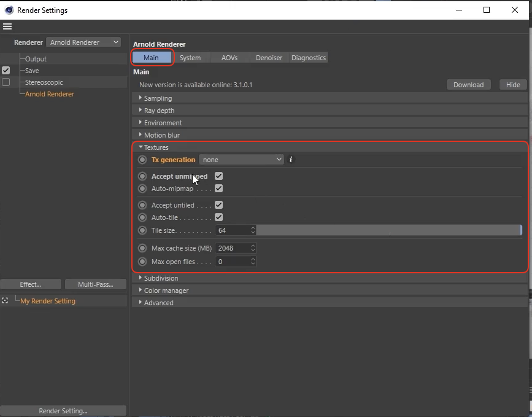Expand the Sampling section

pos(330,98)
